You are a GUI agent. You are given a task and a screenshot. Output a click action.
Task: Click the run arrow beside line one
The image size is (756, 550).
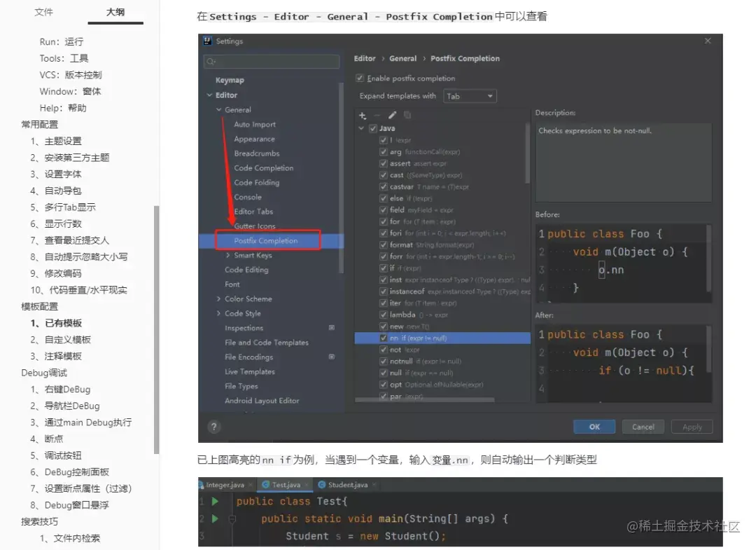pyautogui.click(x=214, y=501)
